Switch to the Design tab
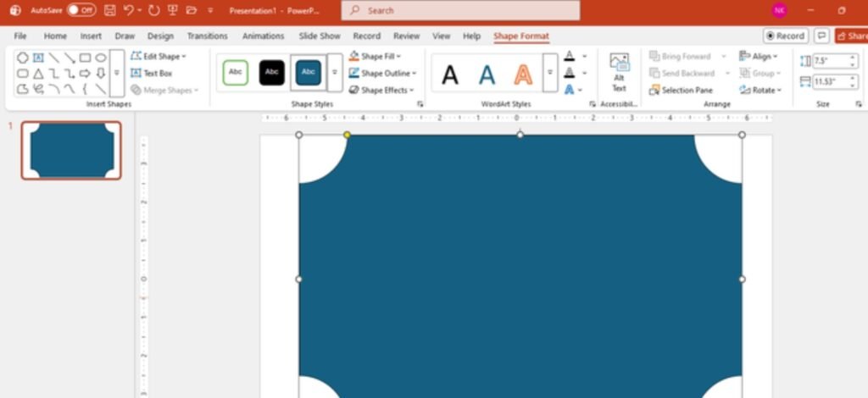The image size is (868, 398). click(160, 36)
